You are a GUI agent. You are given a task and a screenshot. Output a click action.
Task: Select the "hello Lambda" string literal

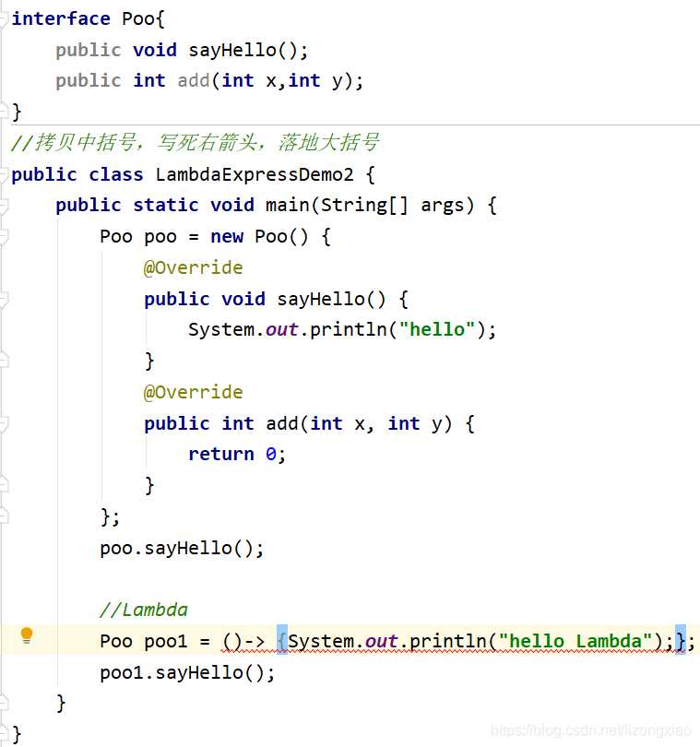[576, 641]
